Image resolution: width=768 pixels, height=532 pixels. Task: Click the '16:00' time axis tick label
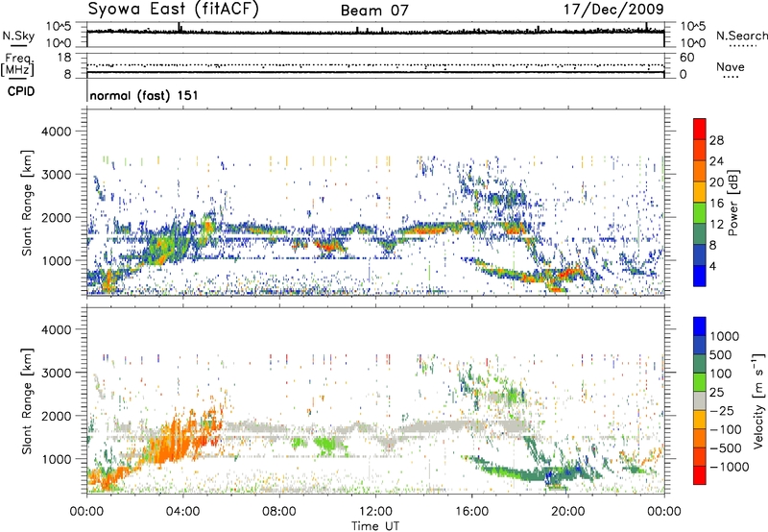coord(471,512)
